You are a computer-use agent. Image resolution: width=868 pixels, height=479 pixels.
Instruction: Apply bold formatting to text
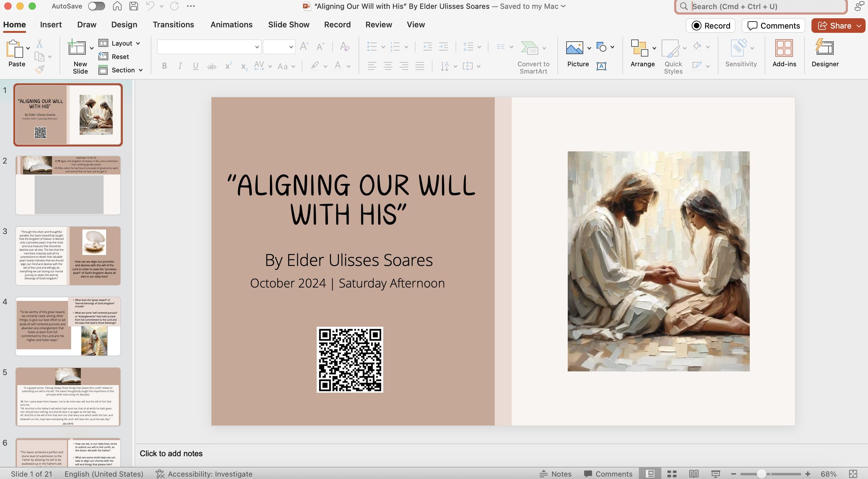point(164,66)
